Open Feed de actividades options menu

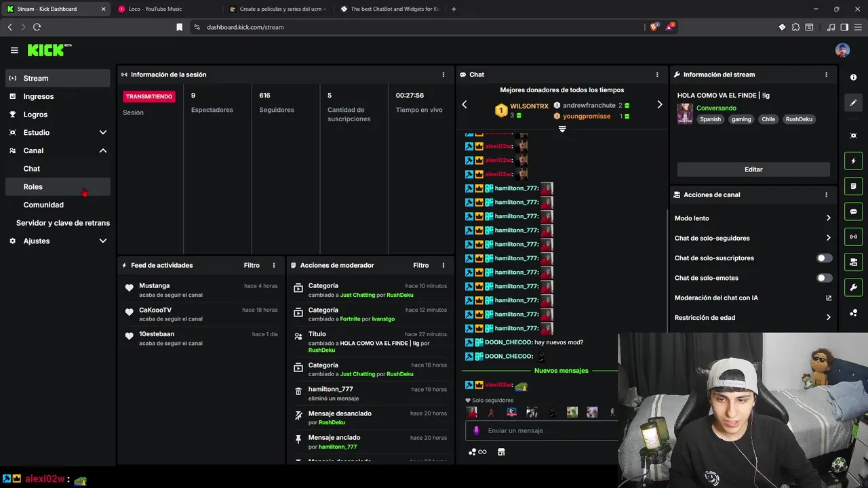pyautogui.click(x=274, y=265)
